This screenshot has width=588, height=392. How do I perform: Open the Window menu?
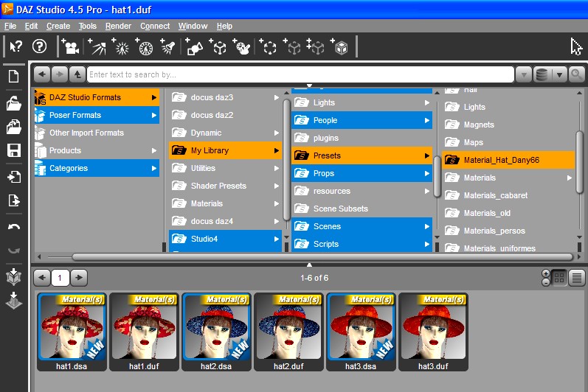tap(193, 26)
